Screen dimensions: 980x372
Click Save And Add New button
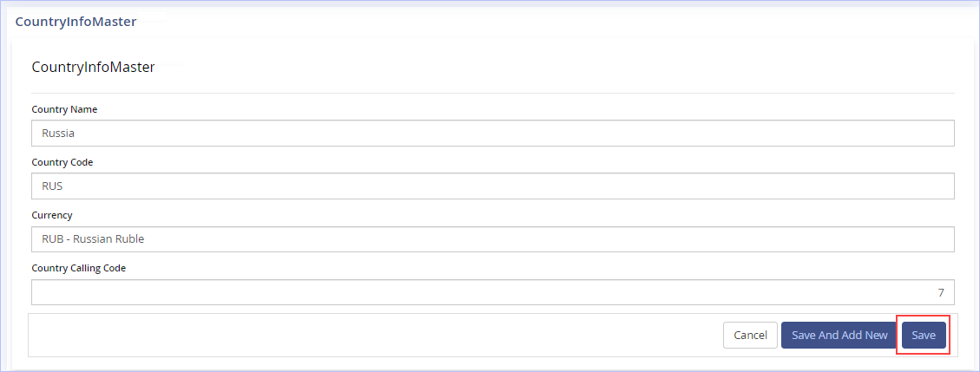coord(839,336)
